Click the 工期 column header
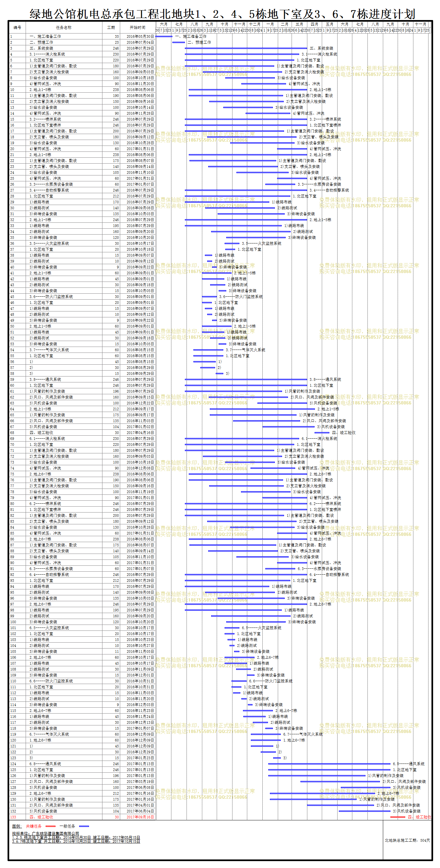 (111, 28)
